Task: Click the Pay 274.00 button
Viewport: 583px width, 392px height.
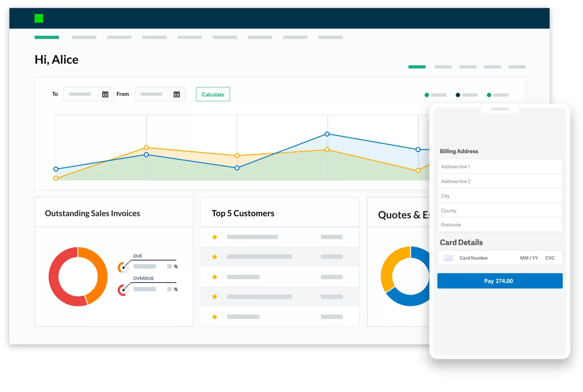Action: (x=499, y=281)
